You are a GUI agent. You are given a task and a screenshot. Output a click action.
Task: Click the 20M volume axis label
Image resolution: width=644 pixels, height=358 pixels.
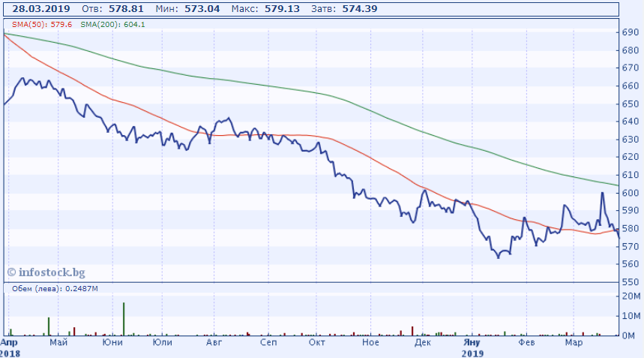tap(631, 296)
